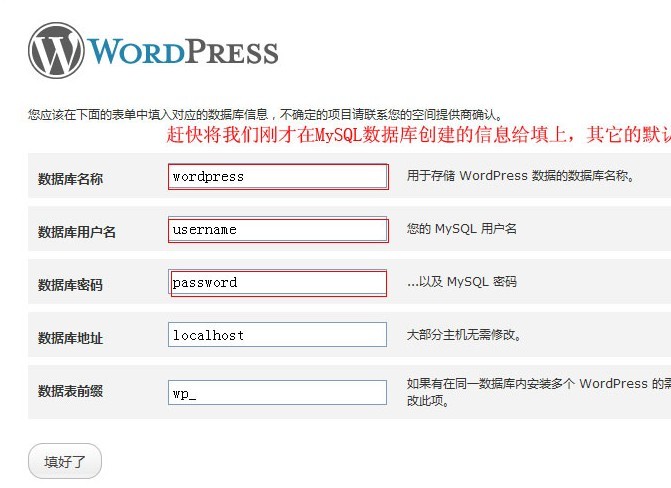Click the WordPress circular W logo icon
The width and height of the screenshot is (671, 488).
click(56, 50)
